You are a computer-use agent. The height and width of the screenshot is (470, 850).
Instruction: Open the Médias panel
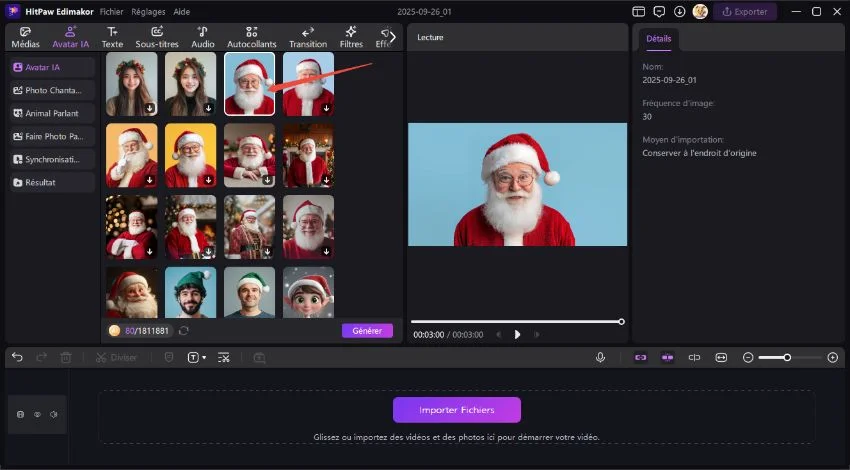[x=25, y=37]
